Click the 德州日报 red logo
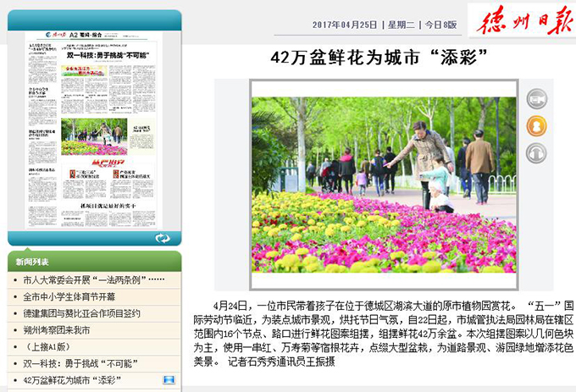576x392 pixels. (520, 20)
